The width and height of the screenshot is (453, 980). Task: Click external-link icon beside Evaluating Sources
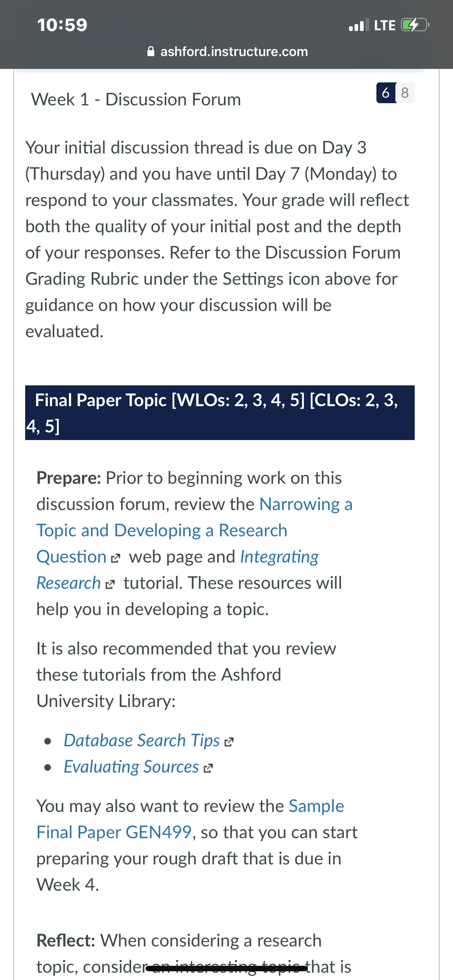pos(208,768)
